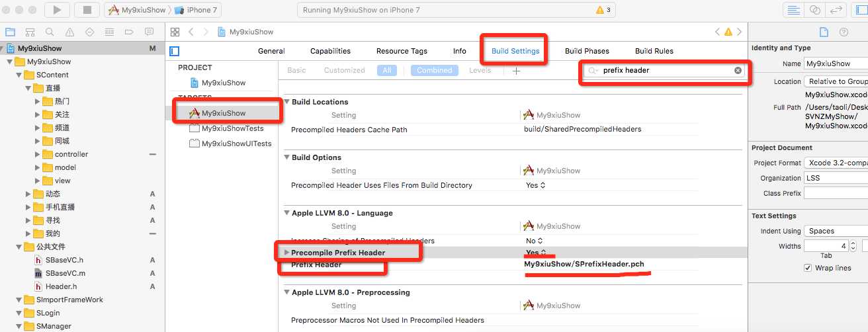
Task: Open the Test navigator diamond icon
Action: click(x=89, y=32)
